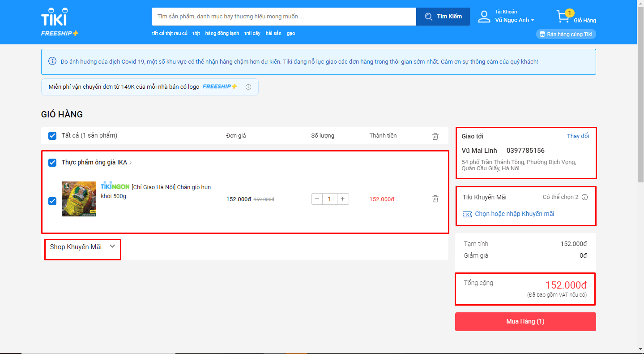This screenshot has width=644, height=354.
Task: Increase quantity with plus button
Action: point(343,199)
